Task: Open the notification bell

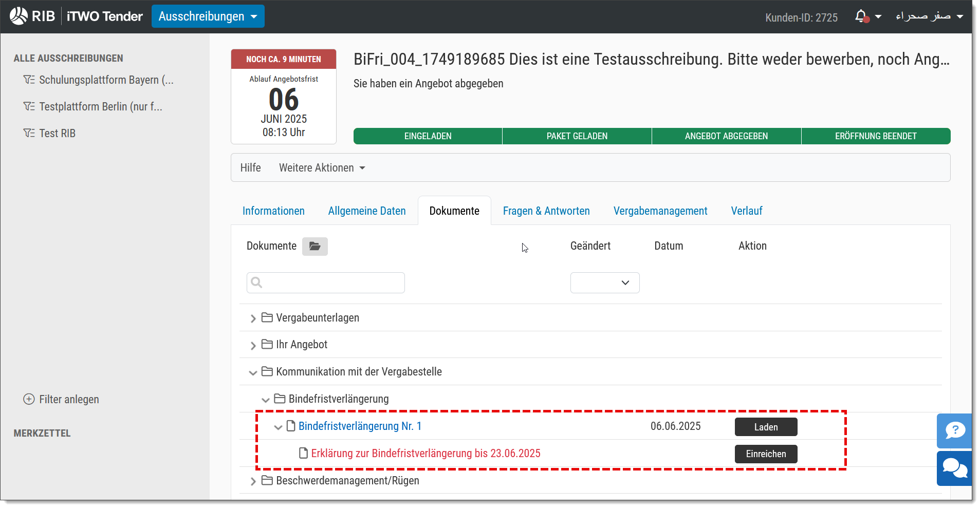Action: 862,16
